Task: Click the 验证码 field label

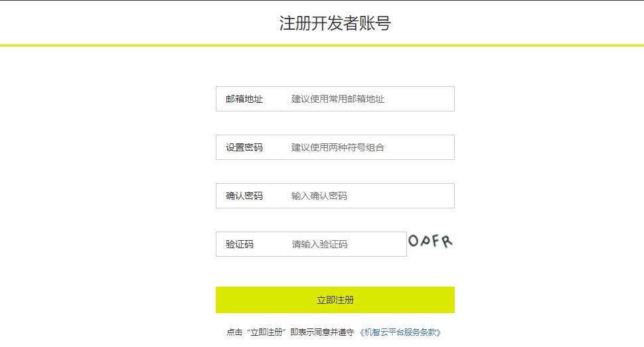Action: (x=240, y=244)
